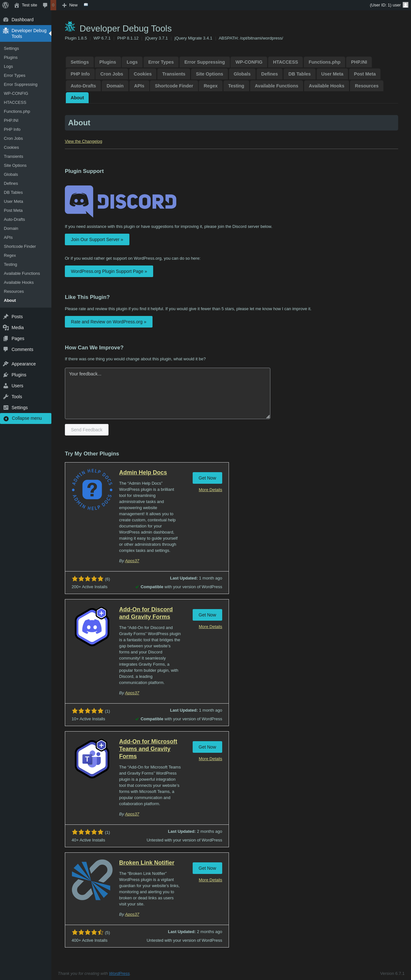Open WordPress.org Plugin Support Page button
Screen dimensions: 411x980
109,271
